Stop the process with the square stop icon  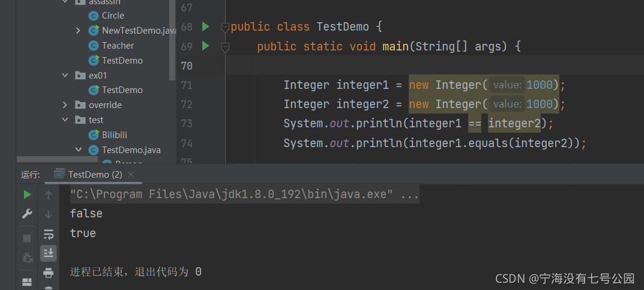pyautogui.click(x=27, y=238)
